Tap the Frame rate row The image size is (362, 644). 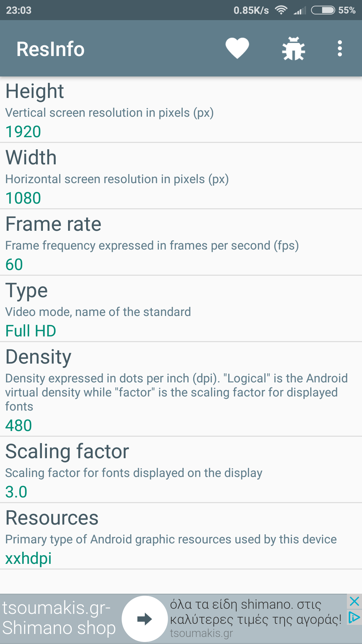pyautogui.click(x=181, y=243)
